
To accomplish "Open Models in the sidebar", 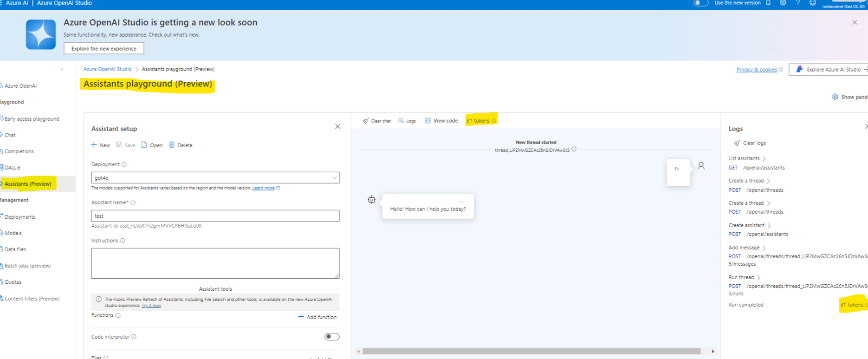I will coord(13,233).
